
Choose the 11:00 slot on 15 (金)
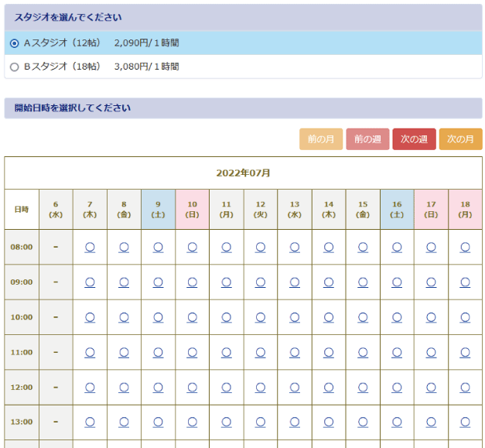[x=363, y=352]
